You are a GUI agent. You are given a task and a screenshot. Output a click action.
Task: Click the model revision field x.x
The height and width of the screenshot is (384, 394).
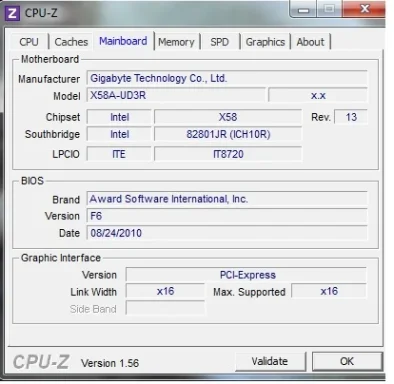[x=318, y=95]
